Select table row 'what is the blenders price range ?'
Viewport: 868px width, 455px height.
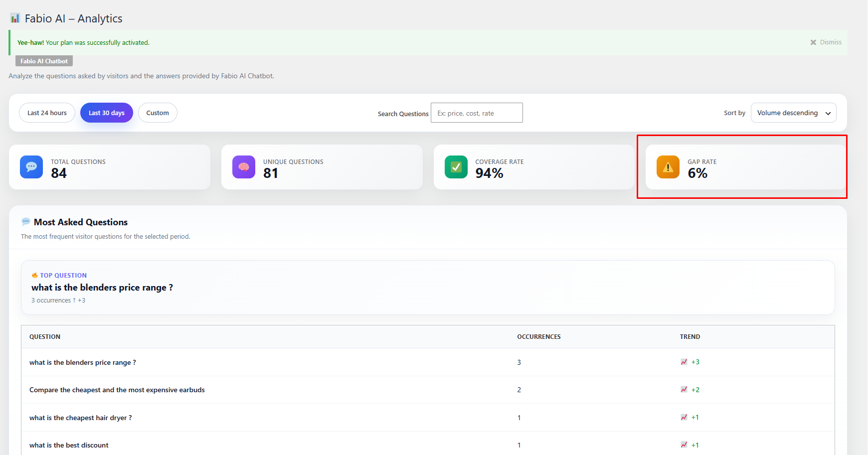coord(428,362)
